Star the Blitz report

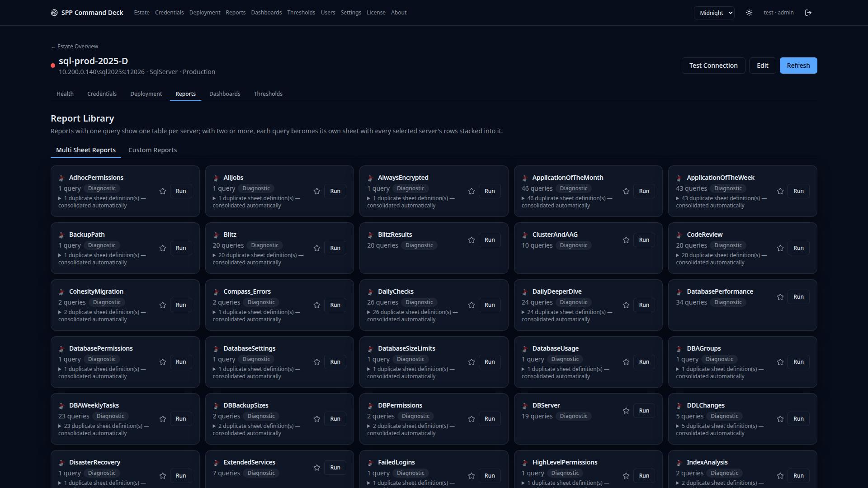(x=317, y=248)
